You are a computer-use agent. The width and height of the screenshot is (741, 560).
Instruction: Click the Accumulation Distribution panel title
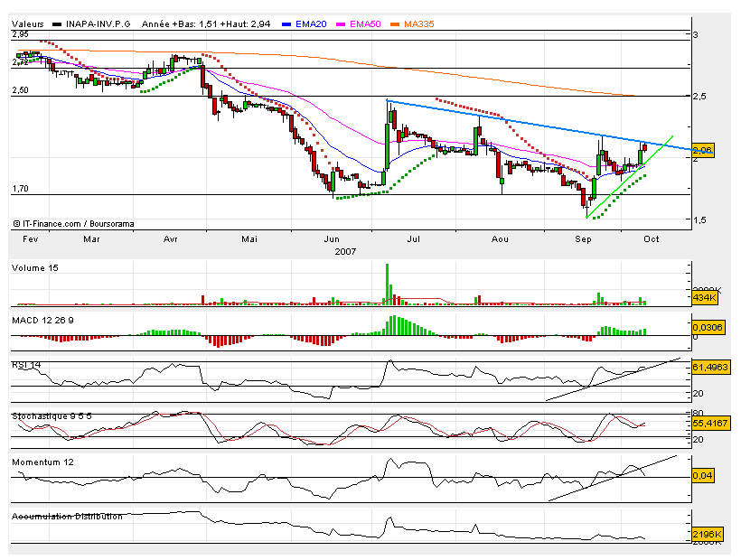click(x=67, y=517)
